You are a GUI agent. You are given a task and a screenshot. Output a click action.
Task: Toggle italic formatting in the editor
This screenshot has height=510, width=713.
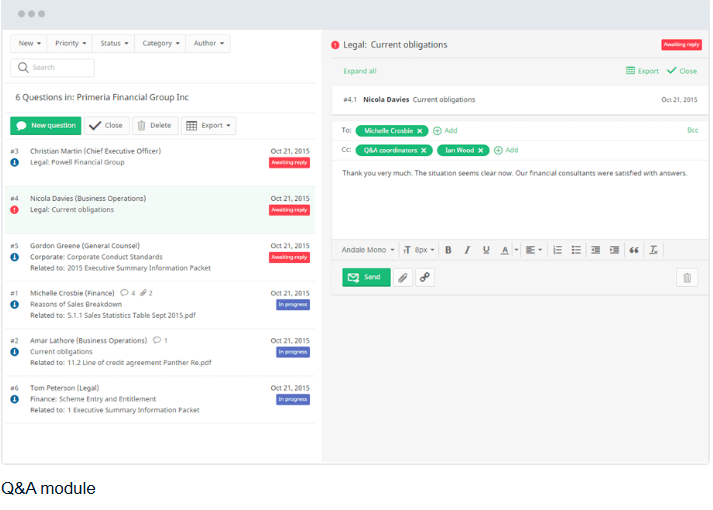[467, 250]
